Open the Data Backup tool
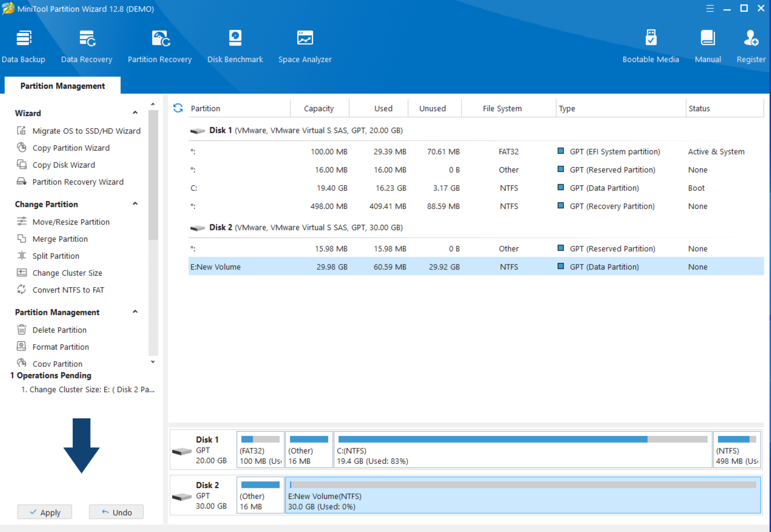The width and height of the screenshot is (771, 532). coord(23,46)
